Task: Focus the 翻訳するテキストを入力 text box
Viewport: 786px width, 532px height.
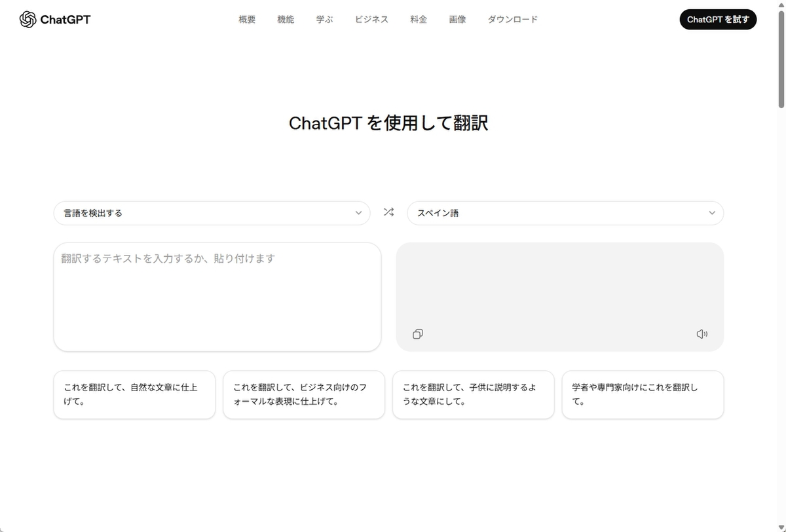Action: [x=217, y=297]
